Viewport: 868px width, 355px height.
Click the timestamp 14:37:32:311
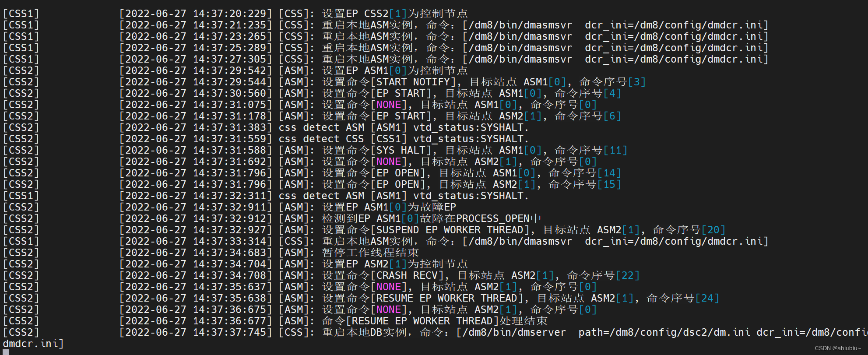click(230, 196)
